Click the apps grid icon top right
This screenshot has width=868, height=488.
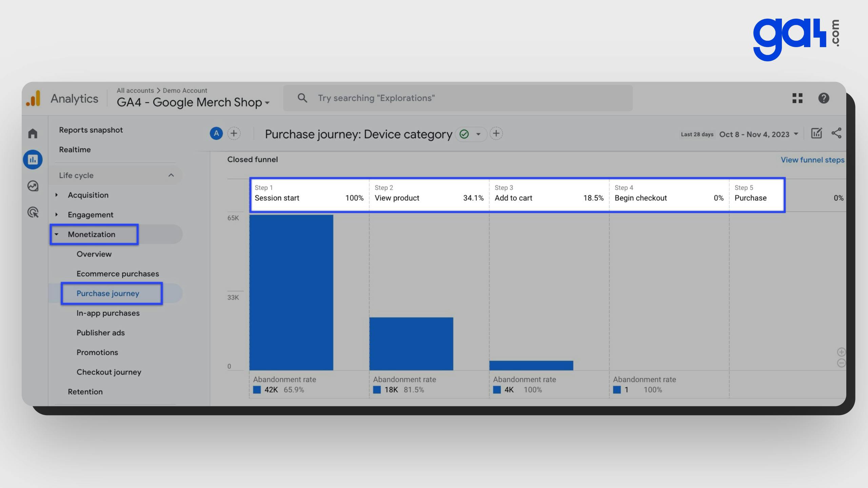[x=797, y=98]
